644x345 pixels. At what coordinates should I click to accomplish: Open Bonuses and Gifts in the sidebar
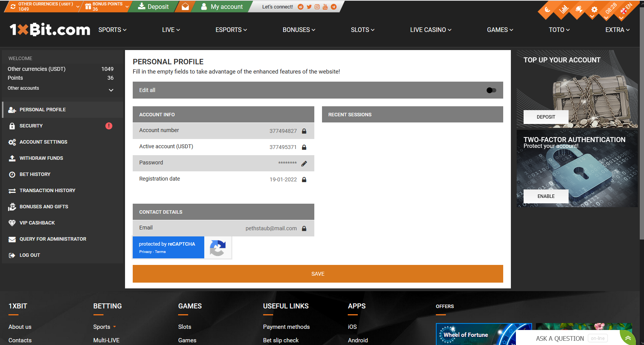point(62,207)
